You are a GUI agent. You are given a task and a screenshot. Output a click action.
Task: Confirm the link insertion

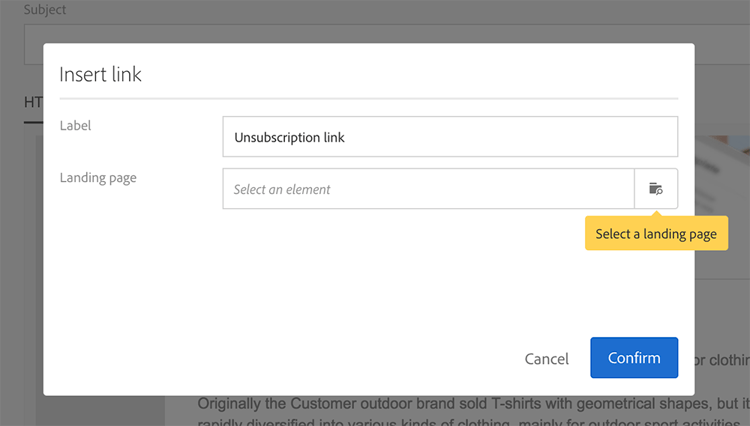(634, 358)
